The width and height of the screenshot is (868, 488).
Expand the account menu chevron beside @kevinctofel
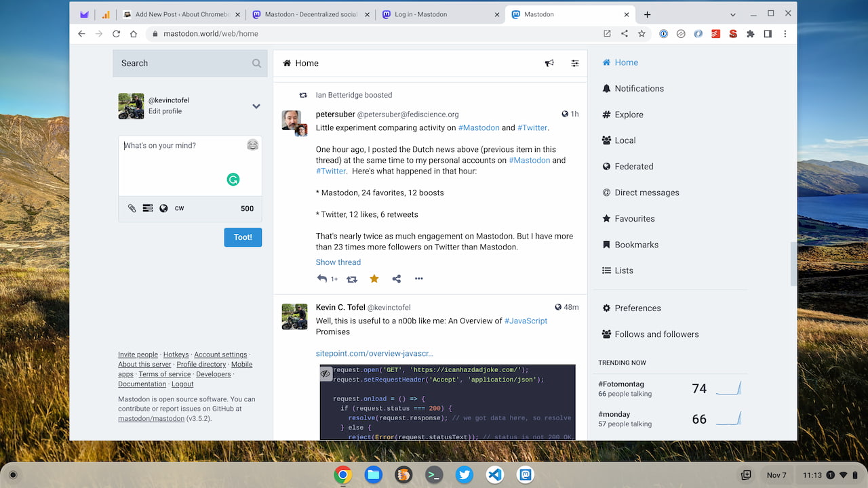pyautogui.click(x=256, y=106)
